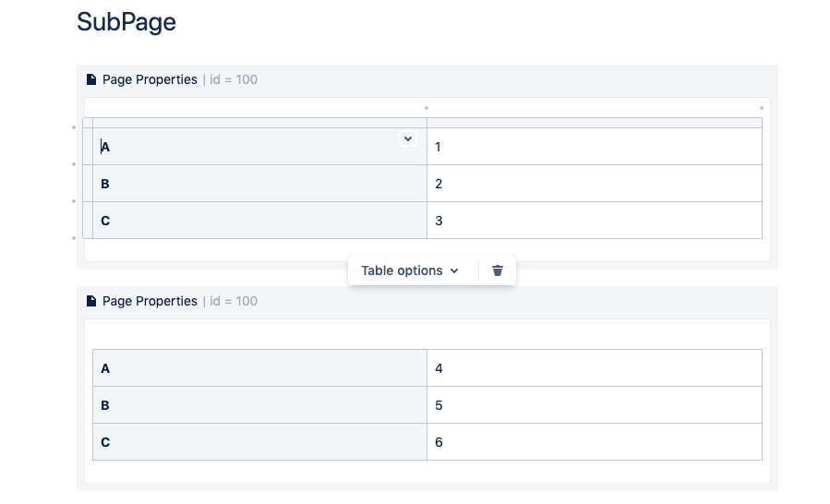Select row C using its row handle

[x=88, y=221]
